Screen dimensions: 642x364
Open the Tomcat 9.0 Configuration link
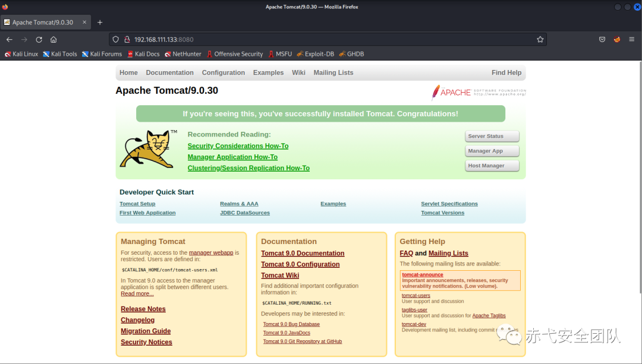(300, 265)
